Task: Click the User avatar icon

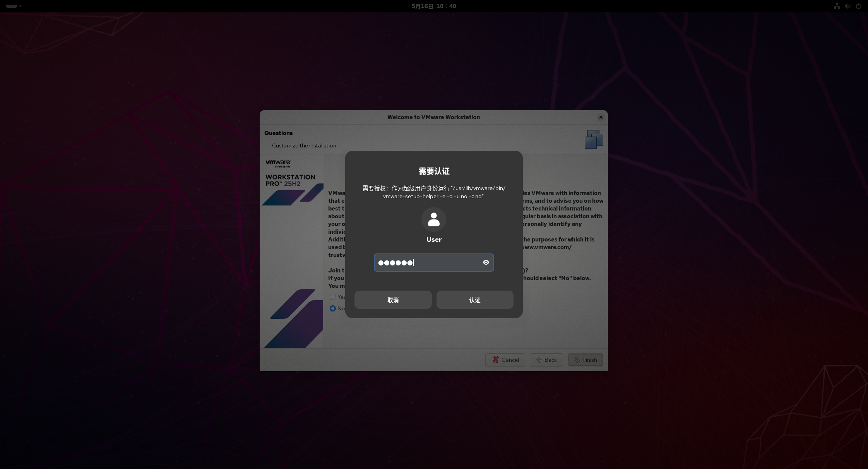Action: tap(434, 219)
